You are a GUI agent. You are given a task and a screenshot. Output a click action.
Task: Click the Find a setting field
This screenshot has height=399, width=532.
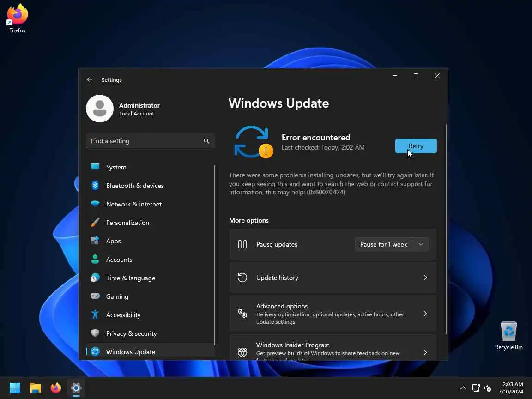tap(150, 141)
